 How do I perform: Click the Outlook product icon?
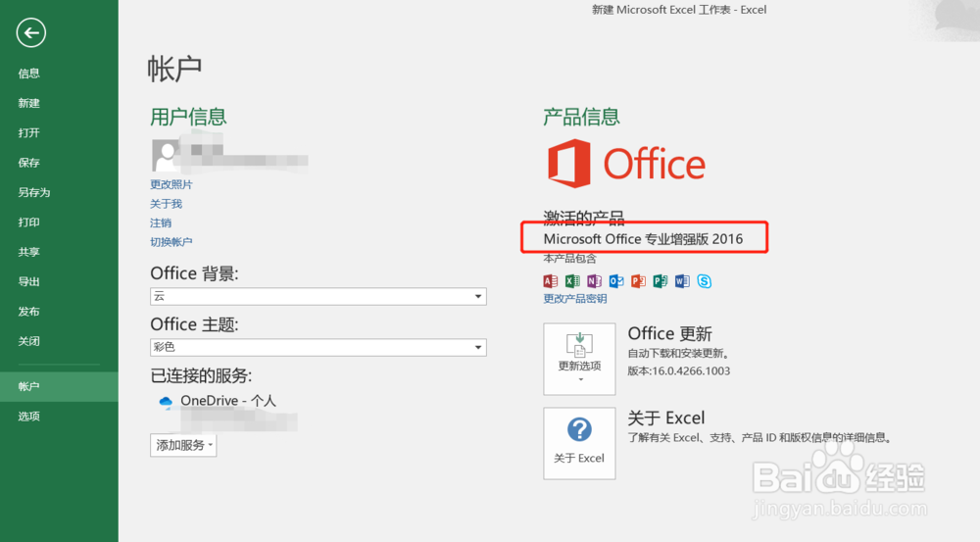[x=616, y=281]
